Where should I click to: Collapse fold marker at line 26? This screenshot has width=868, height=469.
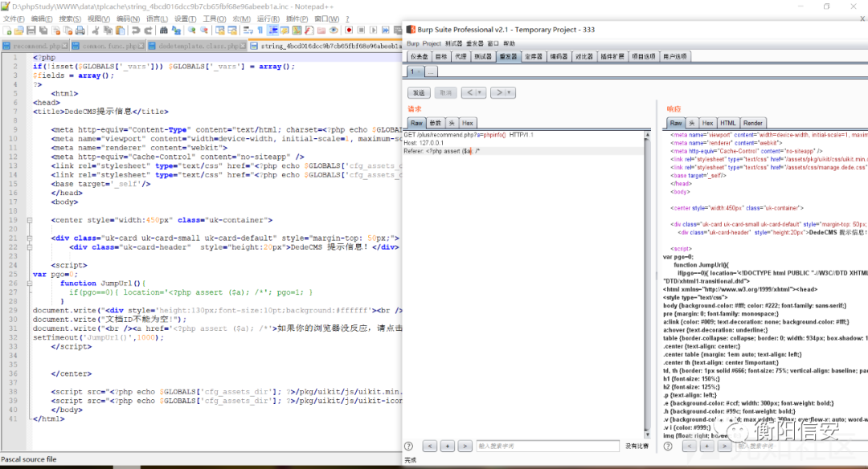(x=30, y=283)
